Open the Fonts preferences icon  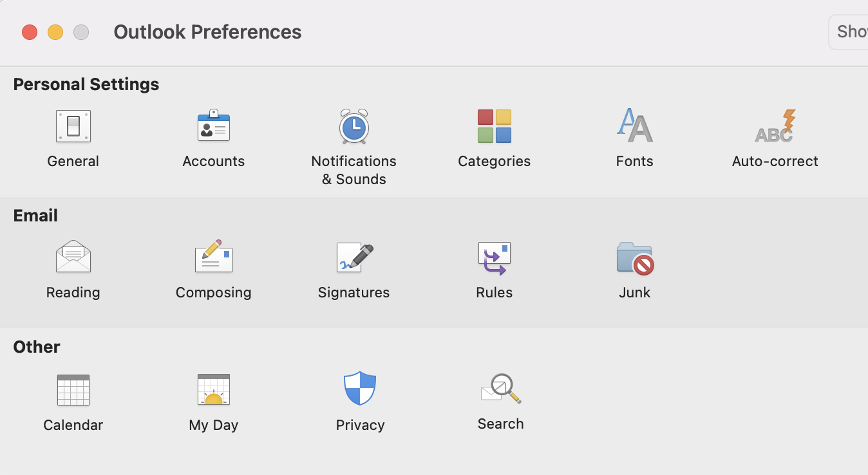tap(634, 125)
